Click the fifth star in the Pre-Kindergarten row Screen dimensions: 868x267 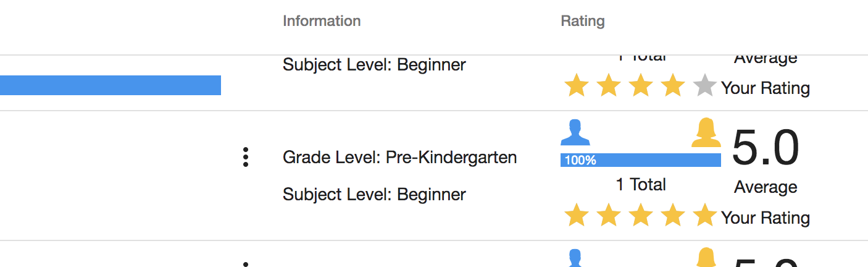(x=704, y=216)
